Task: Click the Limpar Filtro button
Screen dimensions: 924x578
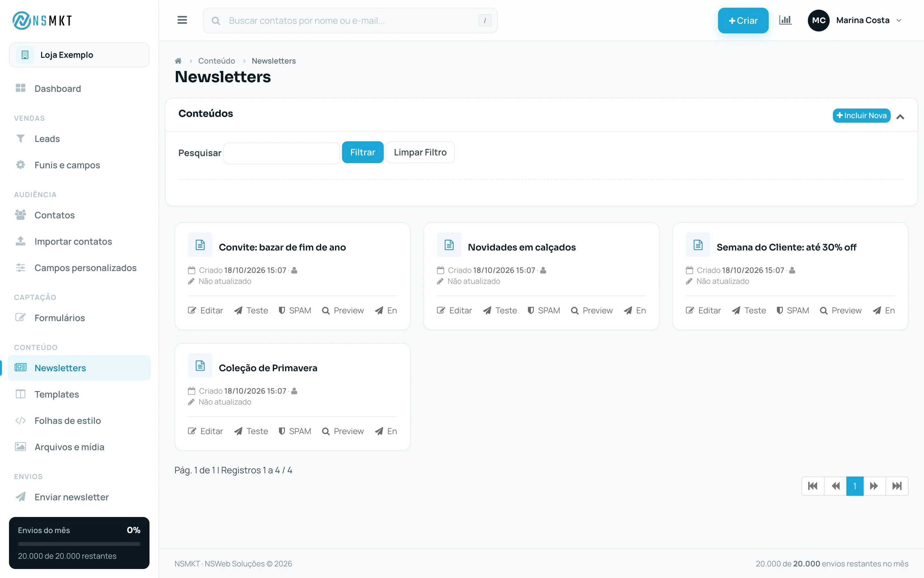Action: (x=420, y=152)
